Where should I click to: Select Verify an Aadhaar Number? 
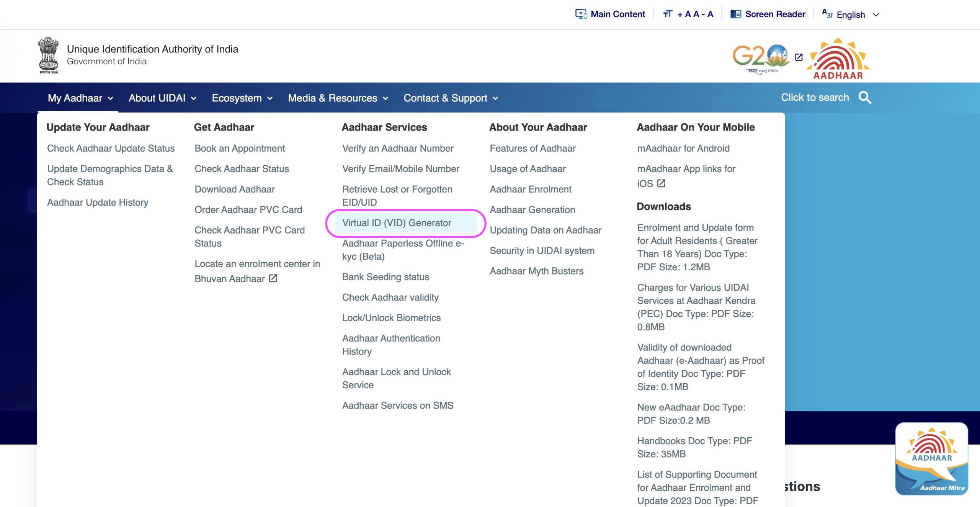pyautogui.click(x=398, y=148)
